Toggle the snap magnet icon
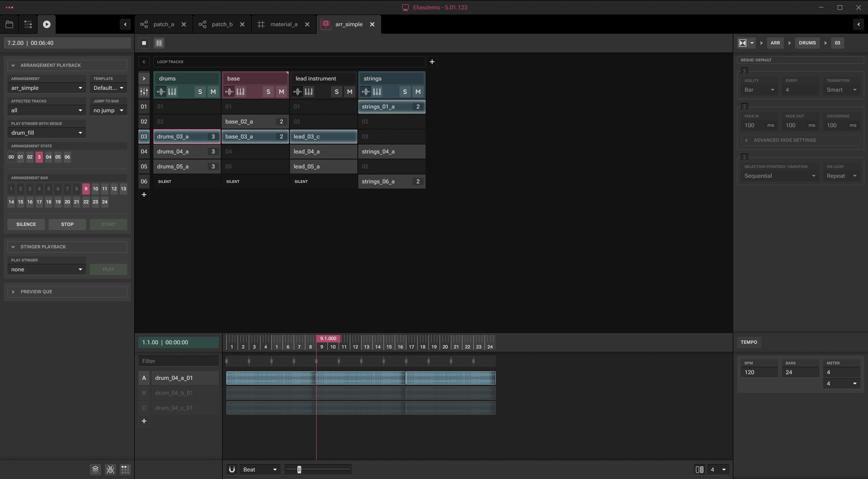Screen dimensions: 868x479 point(232,470)
